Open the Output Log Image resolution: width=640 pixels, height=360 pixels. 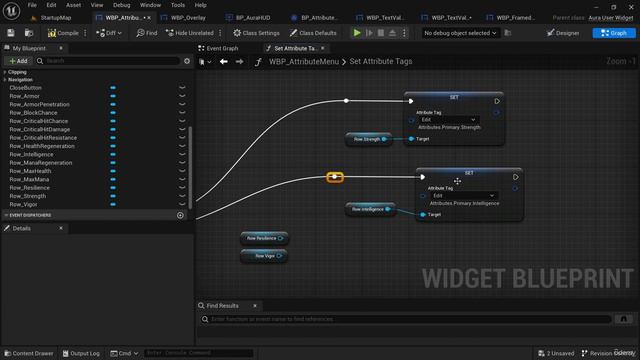coord(81,353)
